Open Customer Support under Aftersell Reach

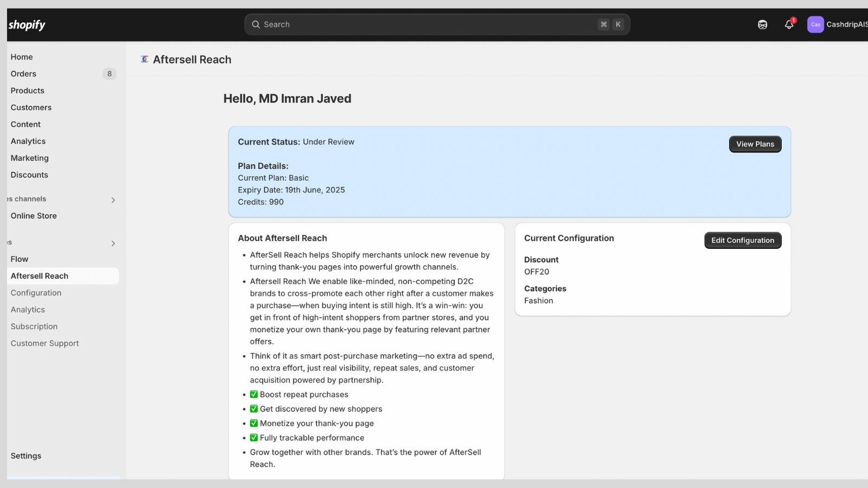pos(44,343)
